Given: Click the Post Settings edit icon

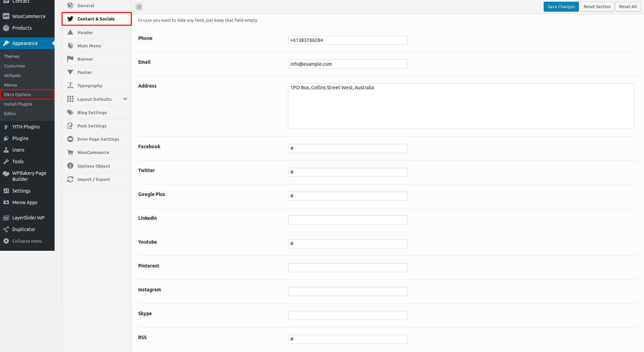Looking at the screenshot, I should point(70,126).
